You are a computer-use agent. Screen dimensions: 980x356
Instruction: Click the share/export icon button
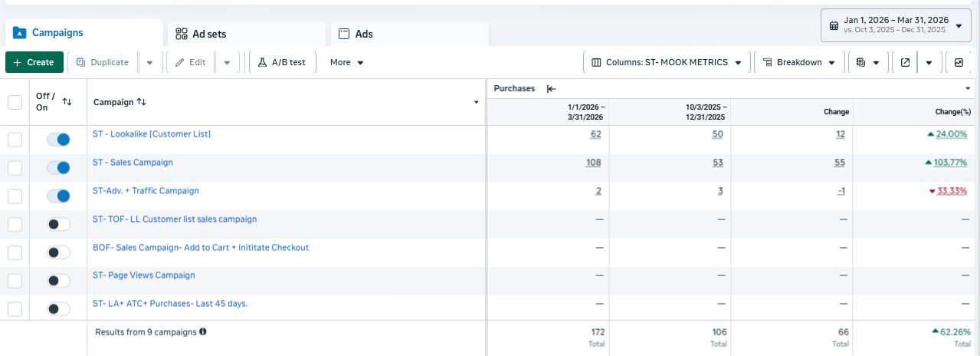pyautogui.click(x=905, y=62)
